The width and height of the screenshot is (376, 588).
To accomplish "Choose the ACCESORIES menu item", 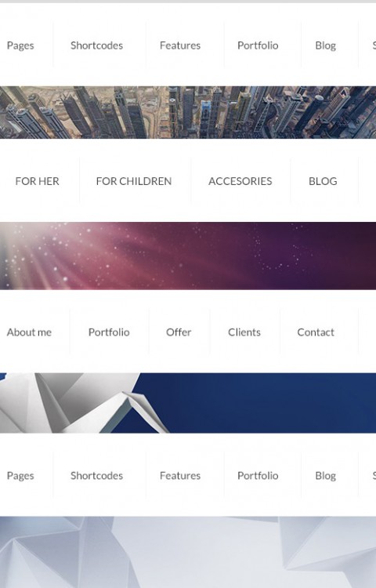I will point(240,181).
